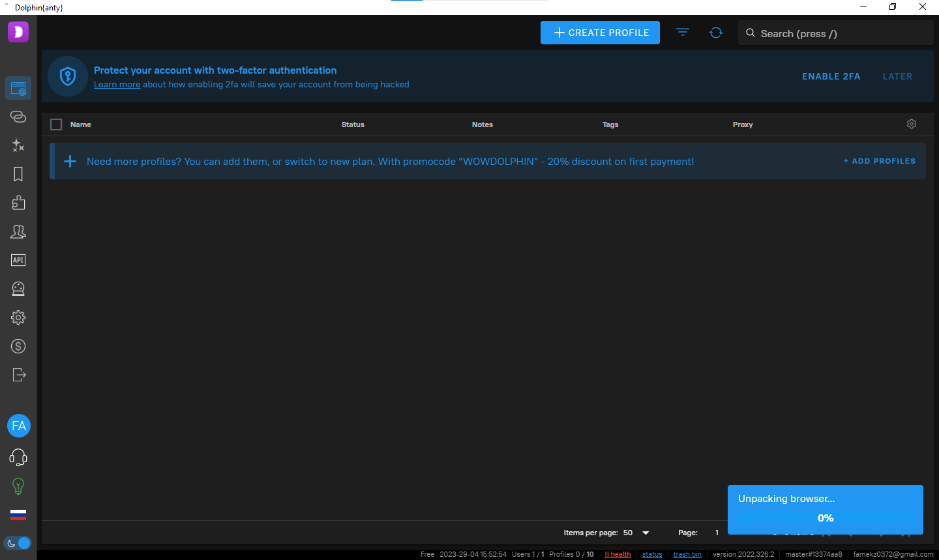Open the Learn more link
The image size is (939, 560).
(117, 84)
